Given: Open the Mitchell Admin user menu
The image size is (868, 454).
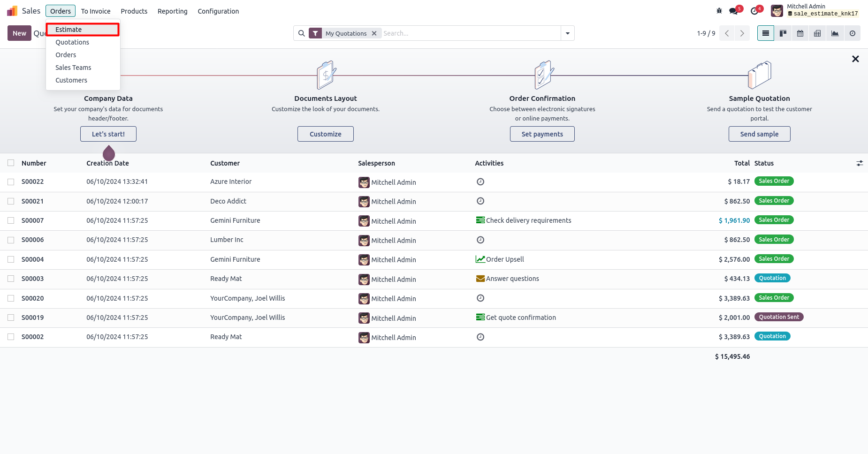Looking at the screenshot, I should [815, 10].
